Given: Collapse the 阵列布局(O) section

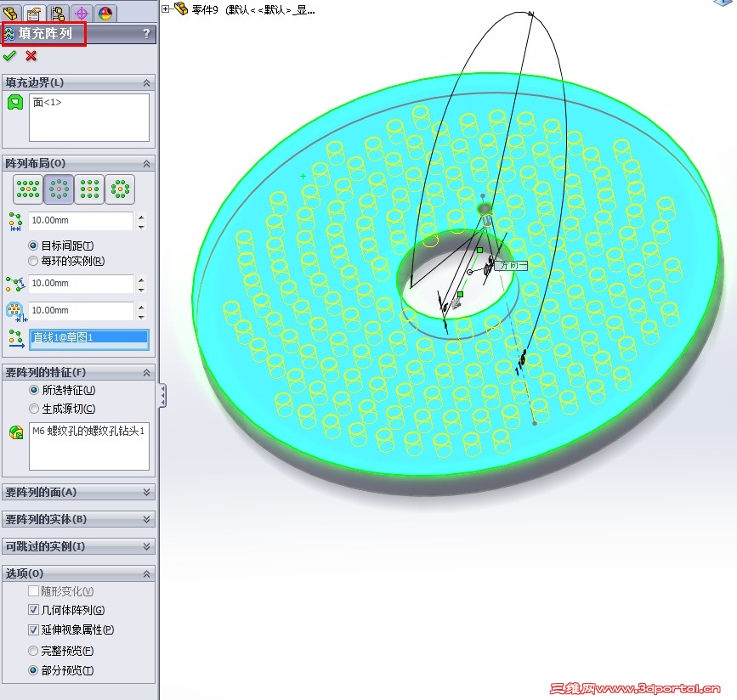Looking at the screenshot, I should (147, 163).
